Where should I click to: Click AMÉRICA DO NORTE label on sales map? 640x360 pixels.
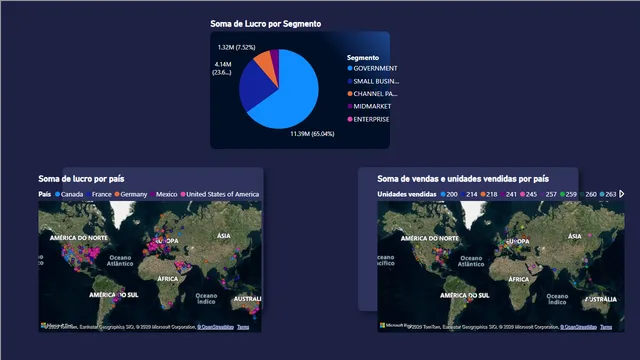[430, 238]
